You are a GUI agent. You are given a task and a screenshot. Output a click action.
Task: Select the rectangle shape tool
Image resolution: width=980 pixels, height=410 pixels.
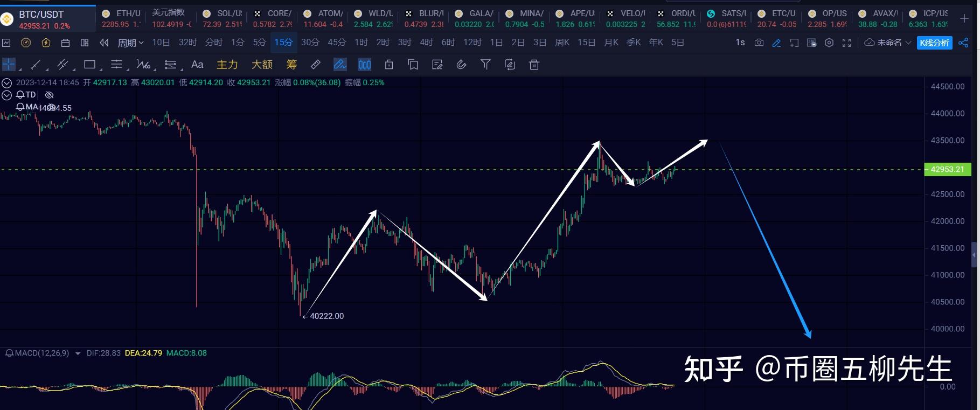[x=89, y=65]
